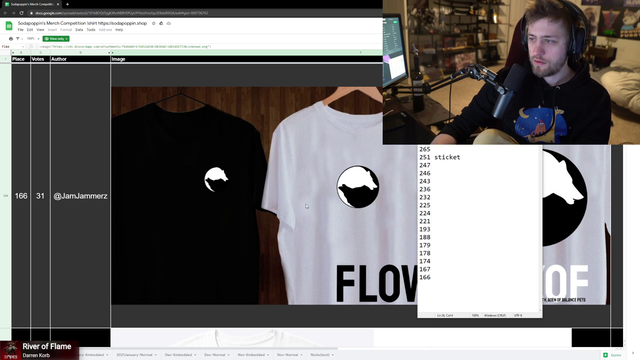The image size is (640, 360).
Task: Click the browser reload icon
Action: (x=21, y=13)
